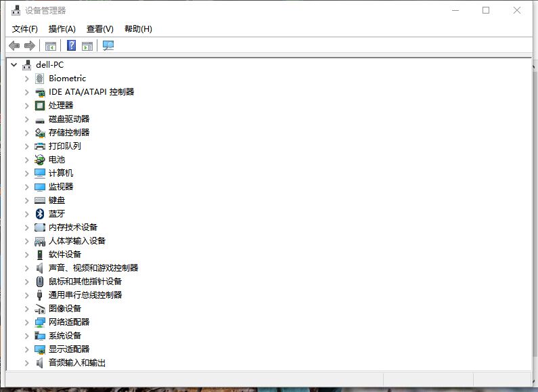Expand the 处理器 category arrow
Viewport: 538px width, 392px height.
click(x=27, y=106)
